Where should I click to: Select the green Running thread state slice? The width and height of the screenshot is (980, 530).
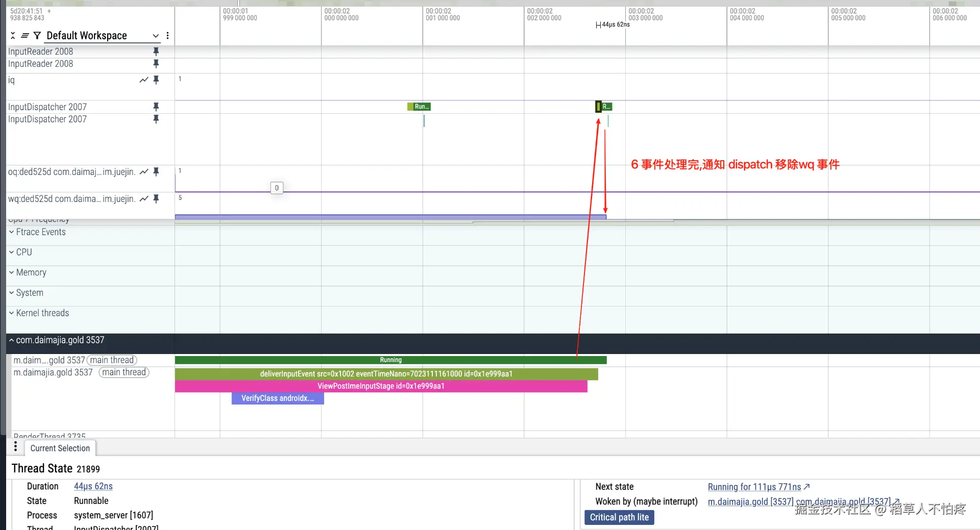pos(390,360)
